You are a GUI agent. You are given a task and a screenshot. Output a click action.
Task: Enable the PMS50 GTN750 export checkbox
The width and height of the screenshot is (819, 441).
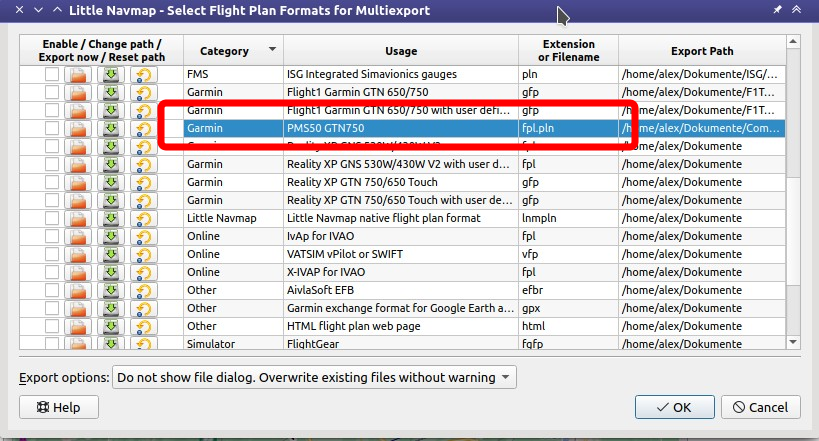(x=52, y=129)
